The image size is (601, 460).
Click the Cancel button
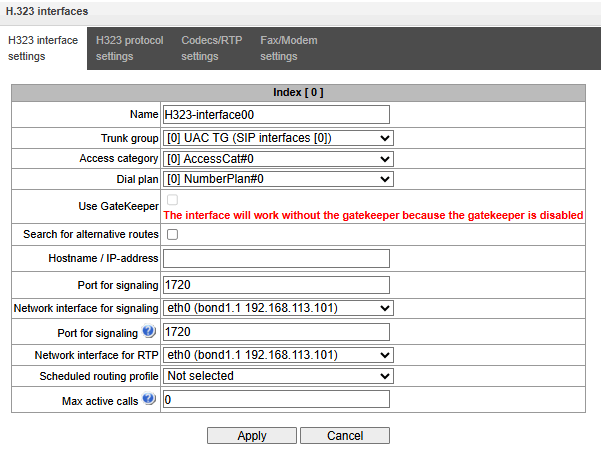point(344,436)
